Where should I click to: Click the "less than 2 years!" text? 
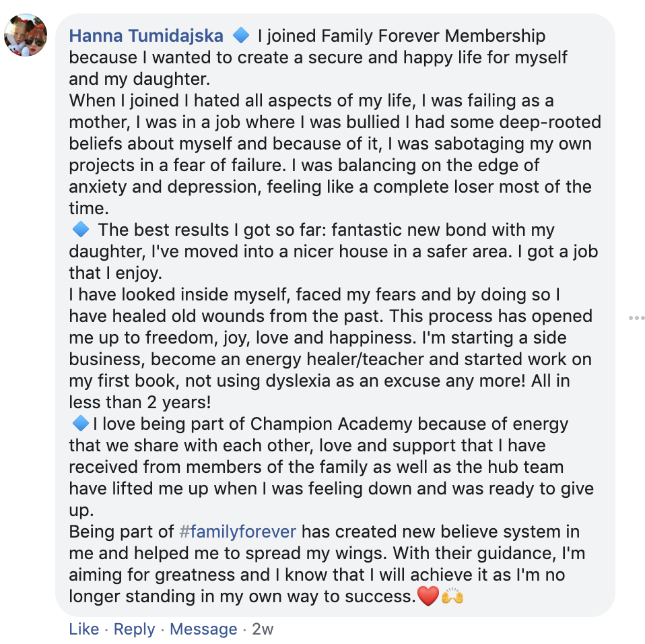(x=140, y=402)
